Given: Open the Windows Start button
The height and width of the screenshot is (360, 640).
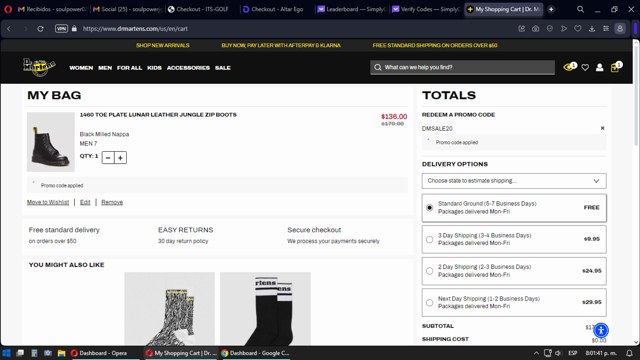Looking at the screenshot, I should [x=7, y=353].
